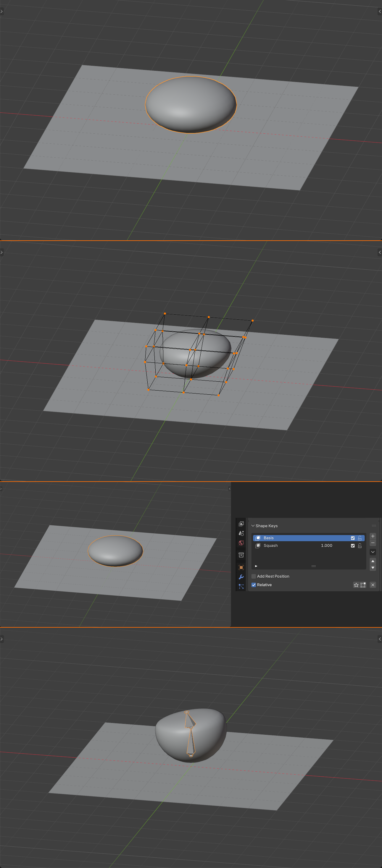The width and height of the screenshot is (382, 868).
Task: Show the sidebar in the armature viewport
Action: (380, 639)
